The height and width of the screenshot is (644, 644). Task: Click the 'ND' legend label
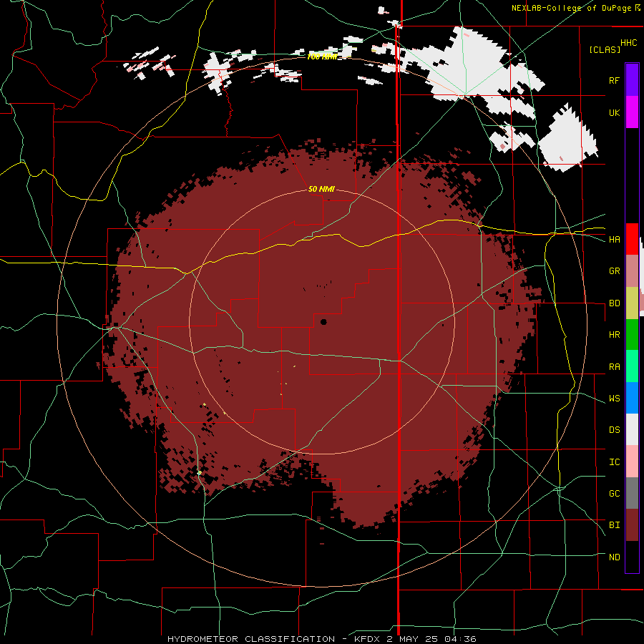614,557
